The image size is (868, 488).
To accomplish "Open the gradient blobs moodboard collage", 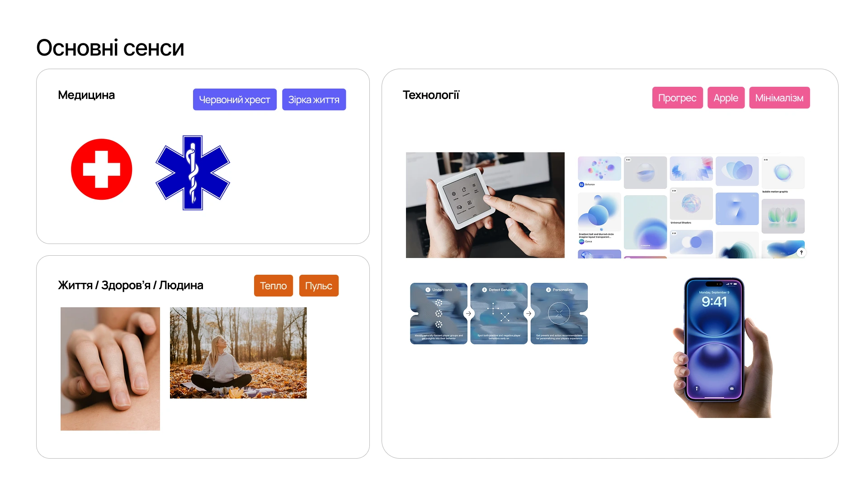I will 692,207.
